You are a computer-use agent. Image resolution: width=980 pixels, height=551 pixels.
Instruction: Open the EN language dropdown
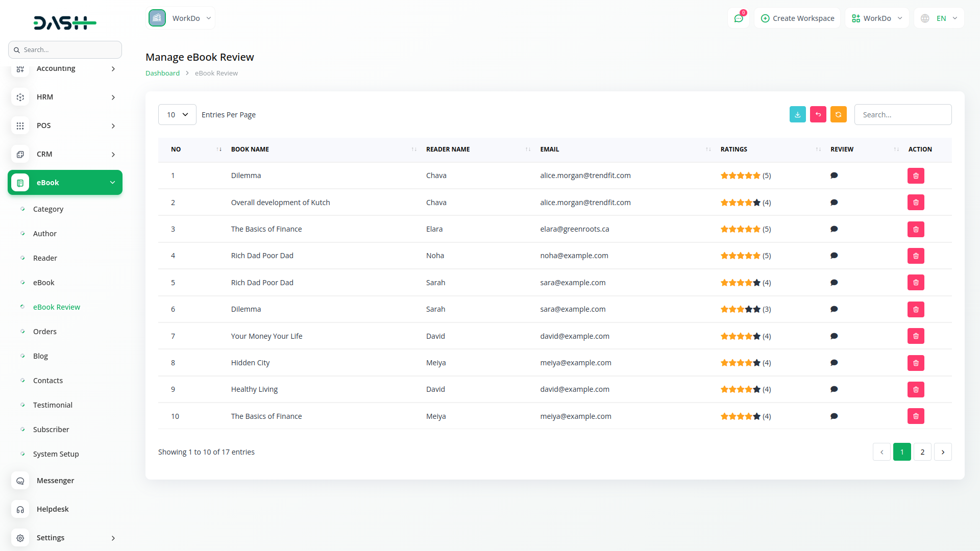coord(939,18)
